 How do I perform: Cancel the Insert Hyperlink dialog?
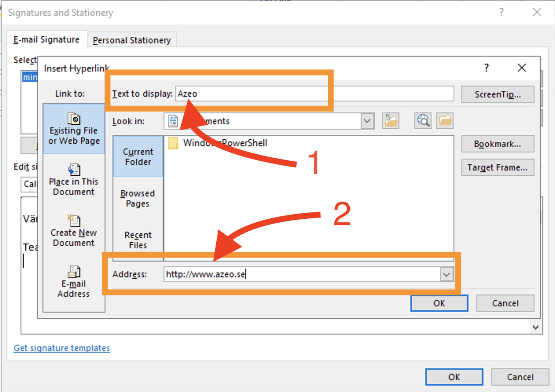click(x=505, y=303)
